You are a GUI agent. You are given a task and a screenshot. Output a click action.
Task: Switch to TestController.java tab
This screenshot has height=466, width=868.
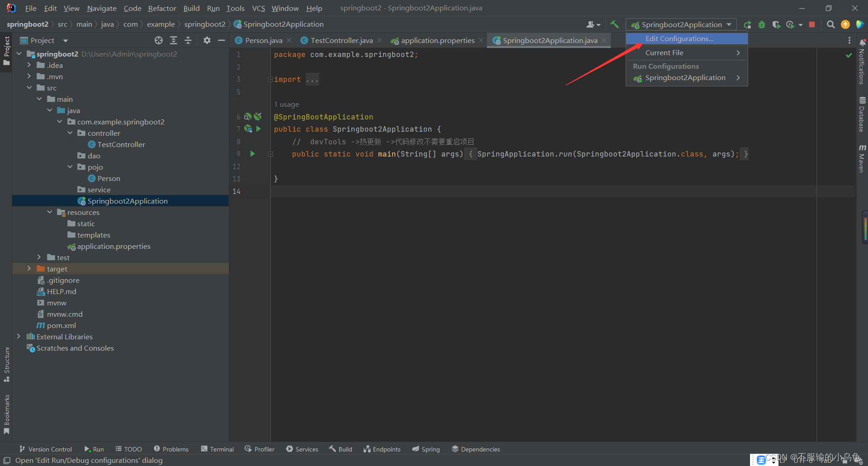(x=342, y=40)
